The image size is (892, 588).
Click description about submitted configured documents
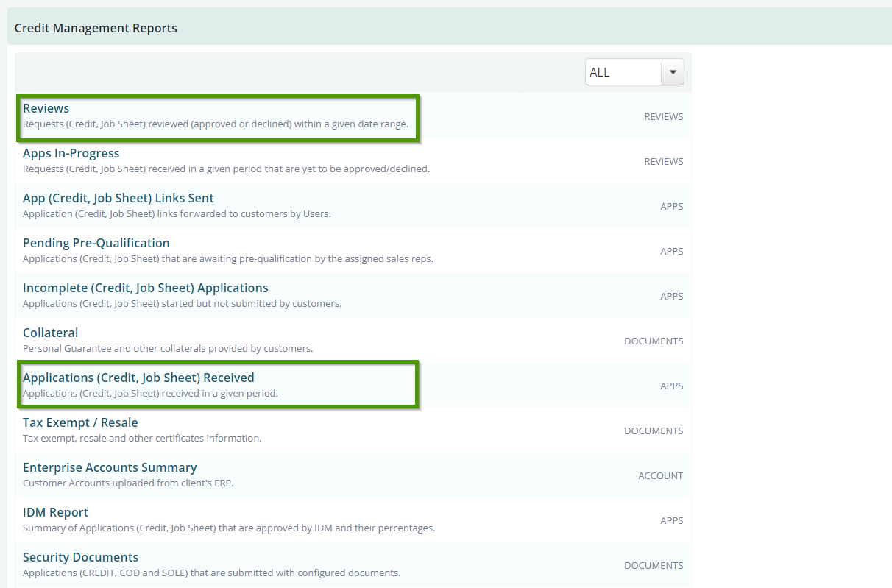click(212, 573)
